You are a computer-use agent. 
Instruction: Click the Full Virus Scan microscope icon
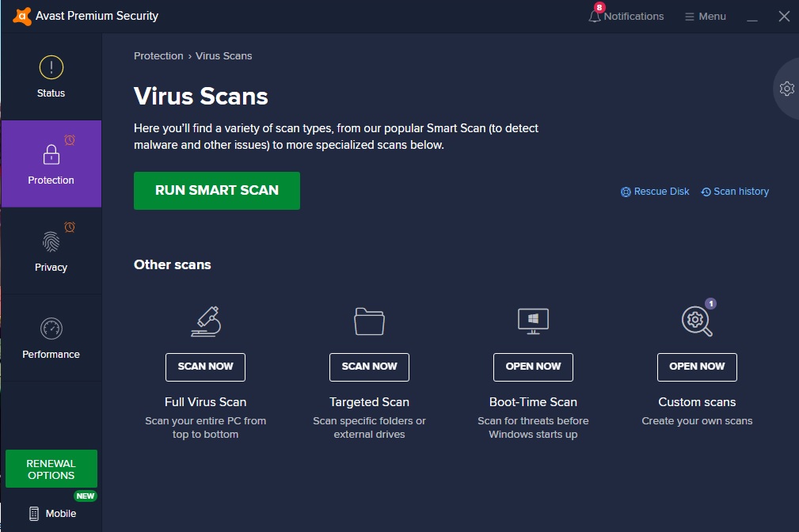coord(205,321)
